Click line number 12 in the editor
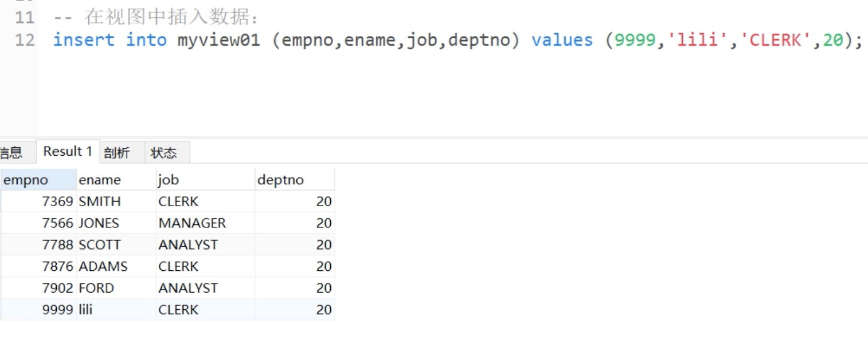Viewport: 868px width, 347px height. [25, 40]
